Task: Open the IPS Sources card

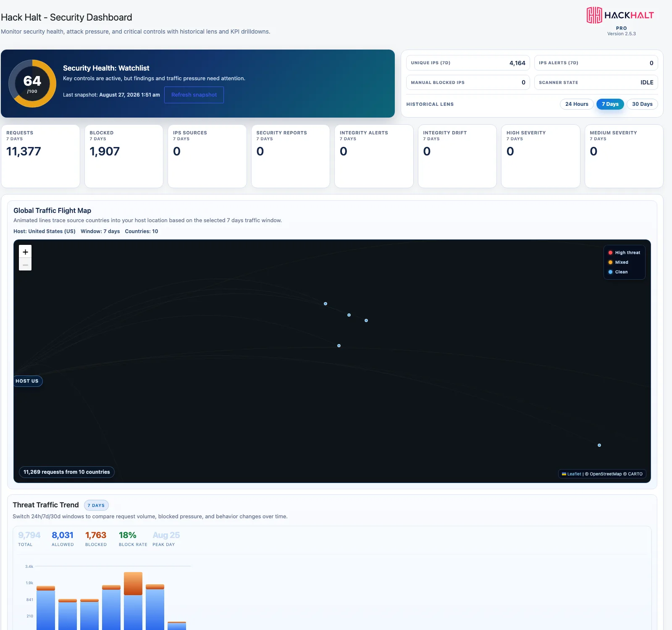Action: (207, 156)
